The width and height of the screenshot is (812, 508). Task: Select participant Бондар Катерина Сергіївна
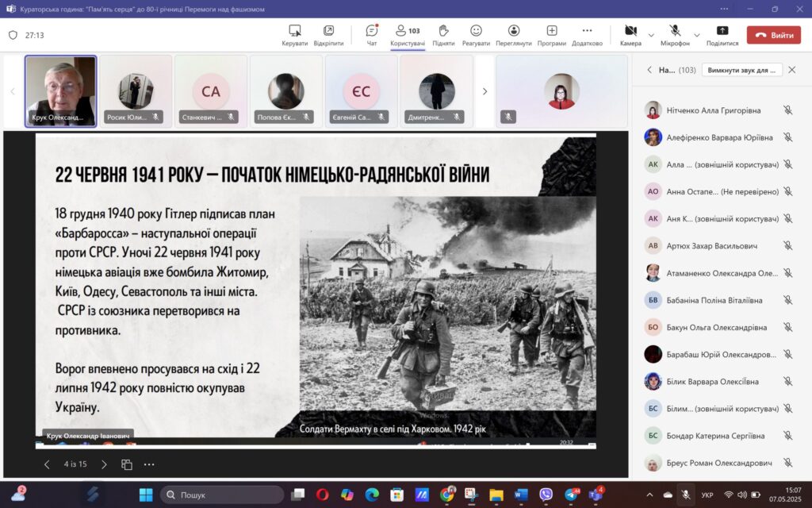(x=720, y=436)
